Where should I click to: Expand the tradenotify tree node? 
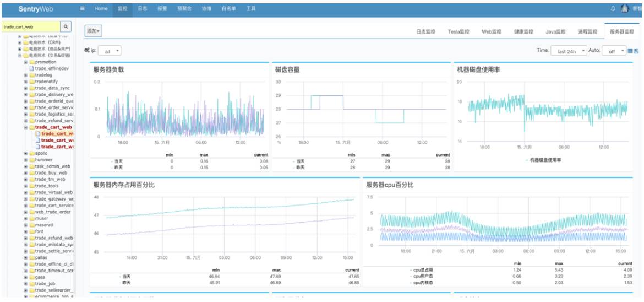pos(25,82)
